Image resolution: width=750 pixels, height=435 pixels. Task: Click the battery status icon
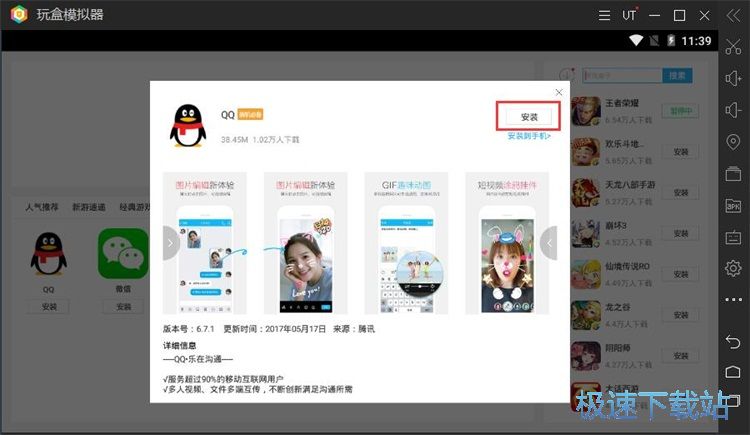point(671,41)
